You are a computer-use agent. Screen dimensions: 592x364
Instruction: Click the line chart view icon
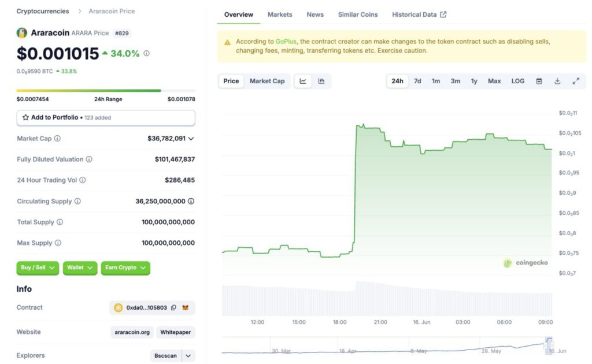(x=303, y=81)
